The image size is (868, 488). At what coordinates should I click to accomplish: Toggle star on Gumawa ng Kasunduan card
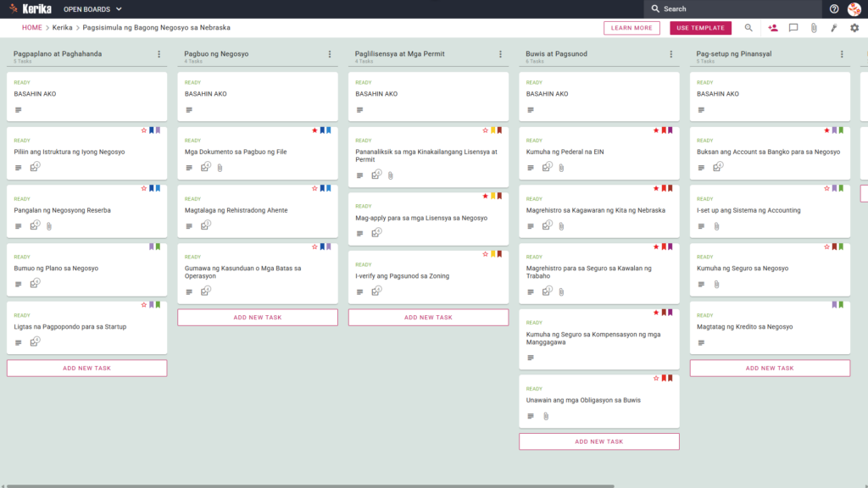(314, 247)
